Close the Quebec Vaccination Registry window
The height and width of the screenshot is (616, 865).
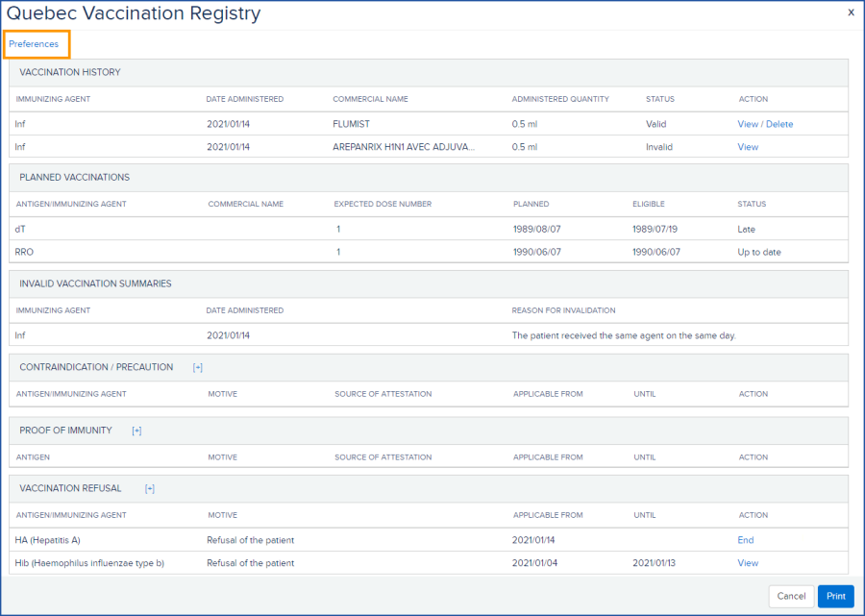click(850, 12)
